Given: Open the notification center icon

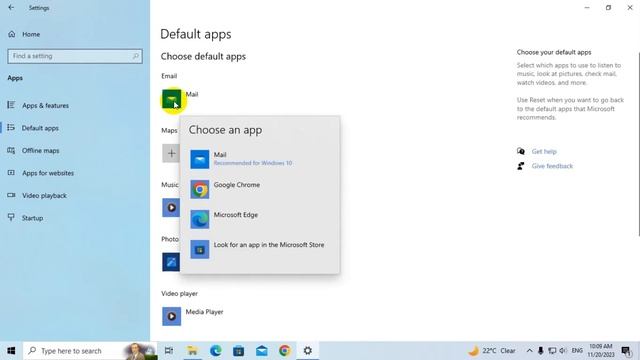Looking at the screenshot, I should coord(626,351).
